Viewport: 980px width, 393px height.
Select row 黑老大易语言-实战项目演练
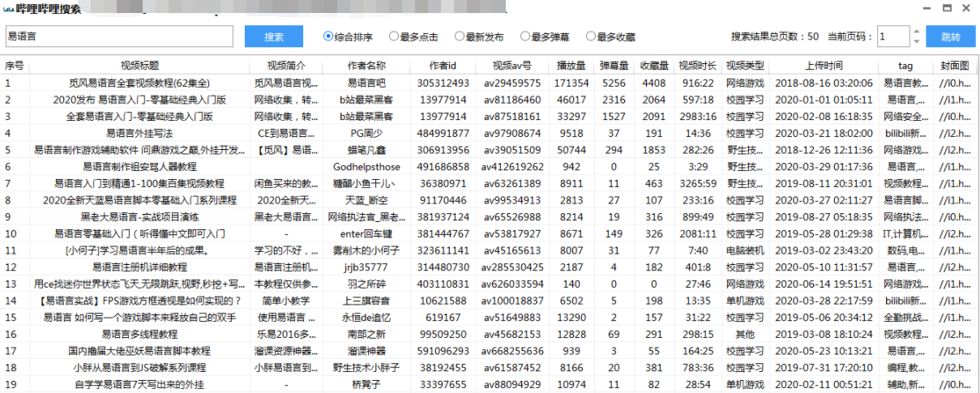pos(489,217)
